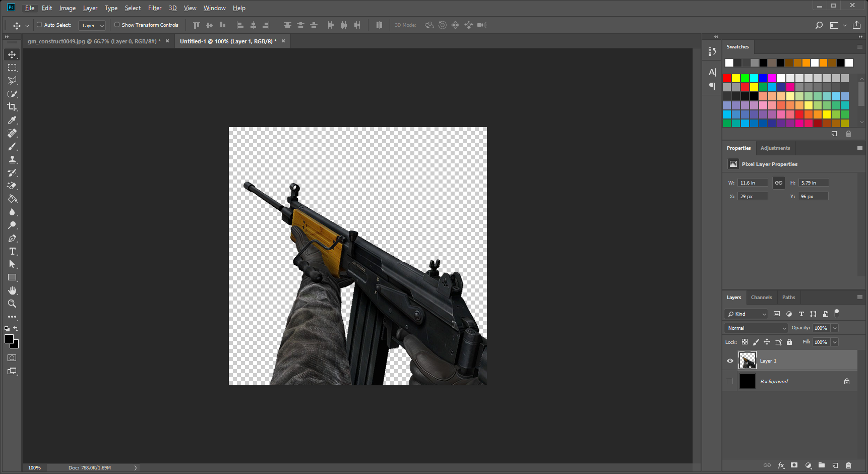Pick the yellow swatch beside red
868x474 pixels.
[736, 78]
